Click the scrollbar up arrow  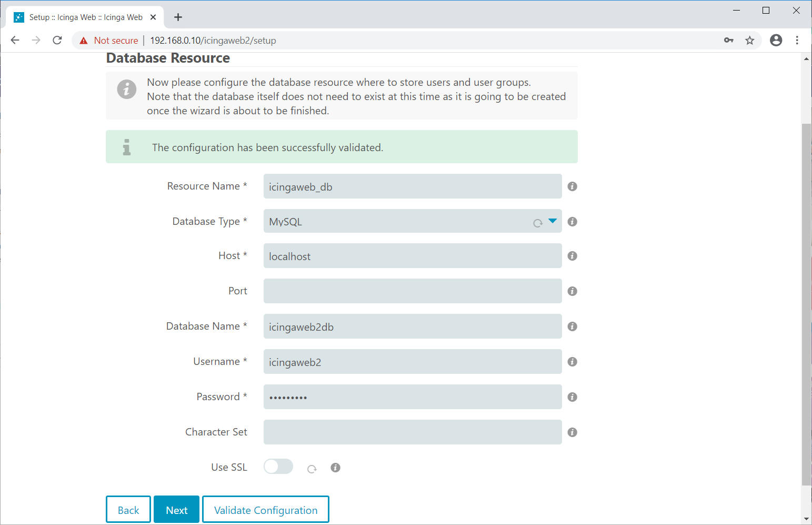[806, 58]
